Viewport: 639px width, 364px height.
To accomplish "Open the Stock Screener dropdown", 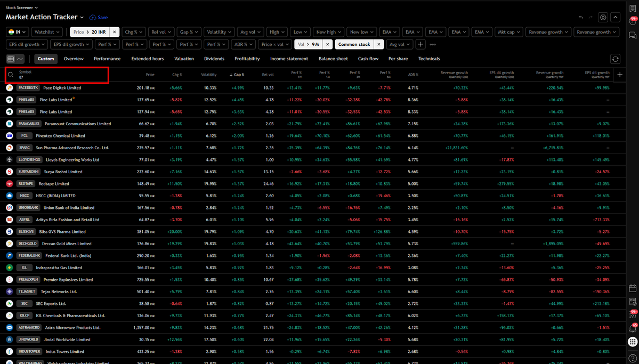I will [22, 7].
